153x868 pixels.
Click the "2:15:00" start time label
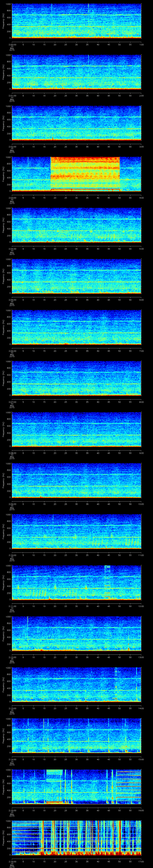(12, 810)
